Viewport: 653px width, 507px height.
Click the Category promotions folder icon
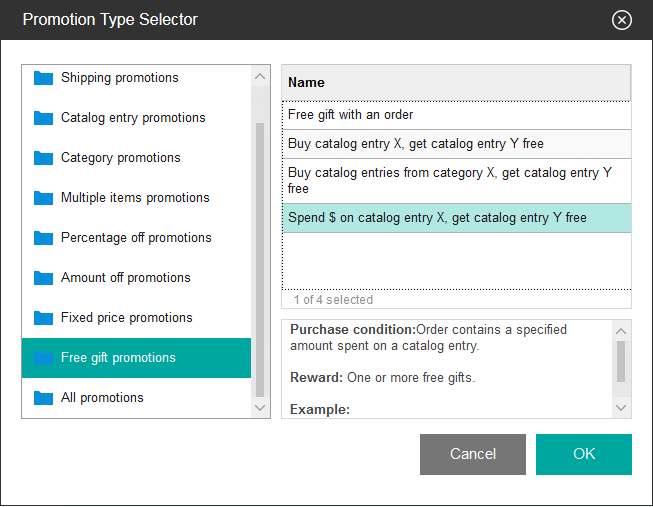43,158
